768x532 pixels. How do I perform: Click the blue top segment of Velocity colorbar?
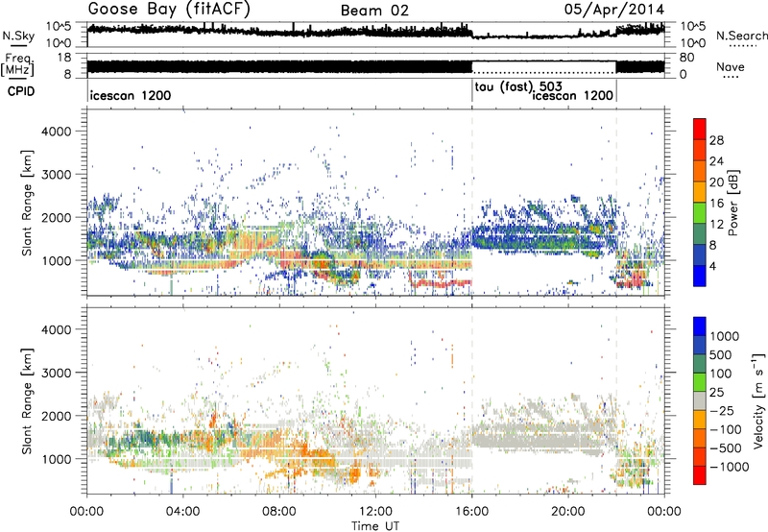coord(700,326)
